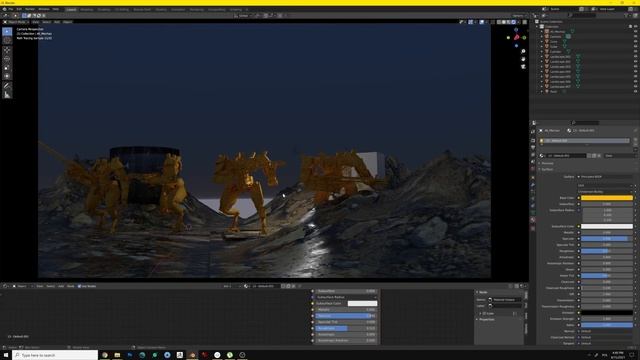Click the viewport pan hand icon
Screen dimensions: 640x360
(x=523, y=59)
